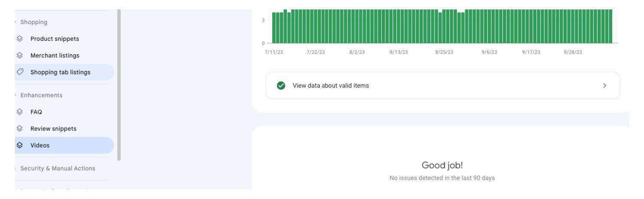Viewport: 644px width, 199px height.
Task: Click the Videos layers icon
Action: click(19, 145)
